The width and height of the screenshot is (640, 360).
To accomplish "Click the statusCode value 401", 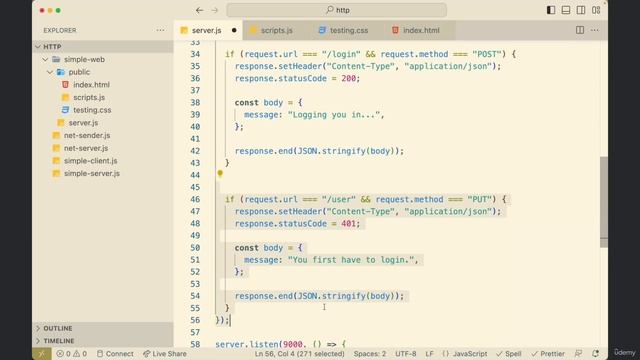I will click(x=348, y=224).
